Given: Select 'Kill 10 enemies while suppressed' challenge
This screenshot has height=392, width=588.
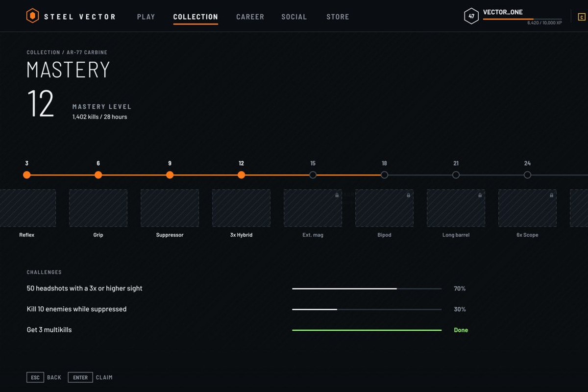Looking at the screenshot, I should (x=76, y=309).
